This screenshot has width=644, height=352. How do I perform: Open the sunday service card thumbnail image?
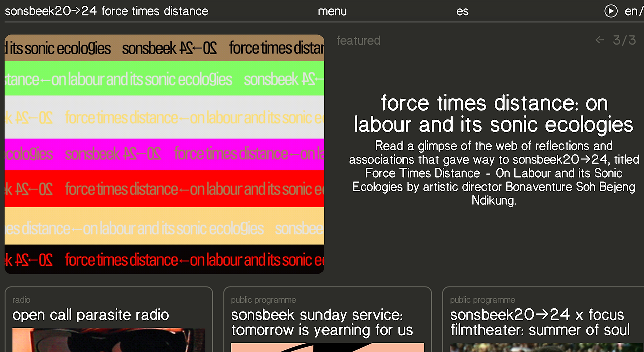pyautogui.click(x=328, y=347)
